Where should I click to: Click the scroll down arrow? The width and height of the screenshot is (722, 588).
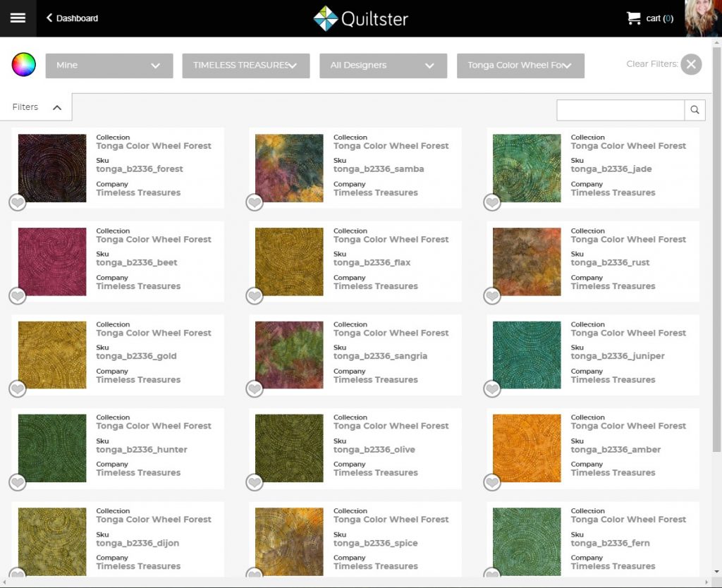coord(716,572)
